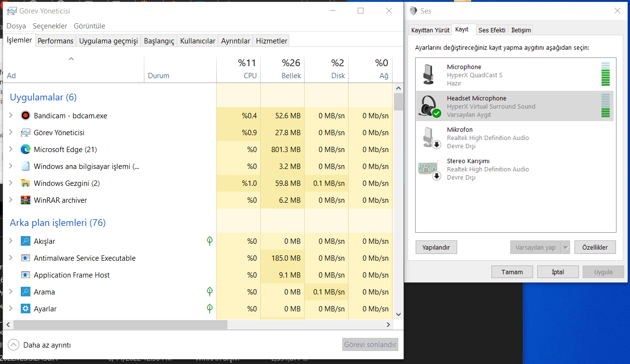
Task: Expand the WinRAR archiver process group
Action: 11,200
